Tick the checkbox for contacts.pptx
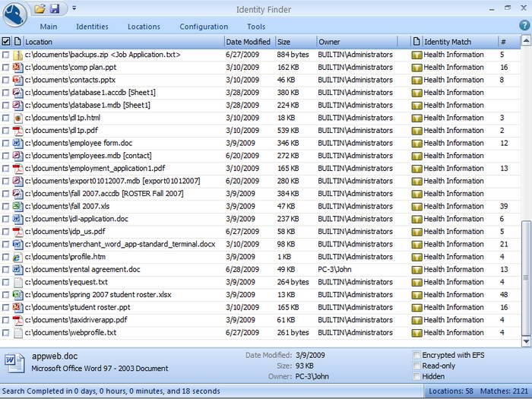 click(5, 80)
